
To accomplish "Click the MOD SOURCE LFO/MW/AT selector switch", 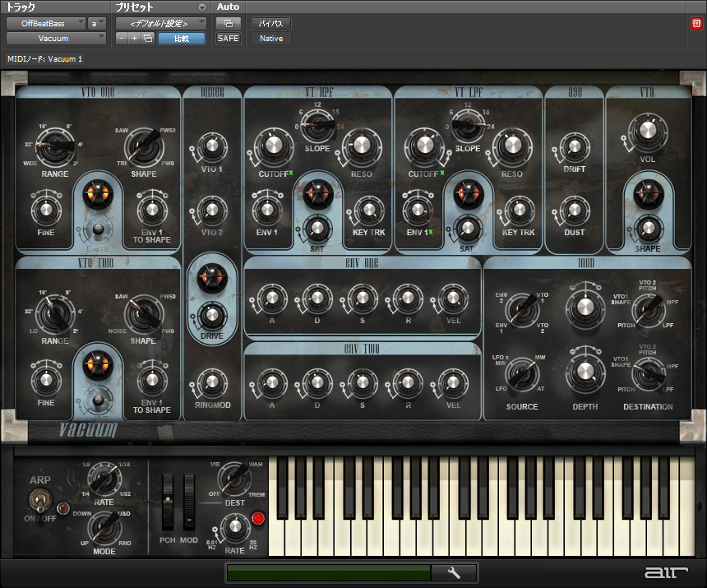I will [x=522, y=374].
